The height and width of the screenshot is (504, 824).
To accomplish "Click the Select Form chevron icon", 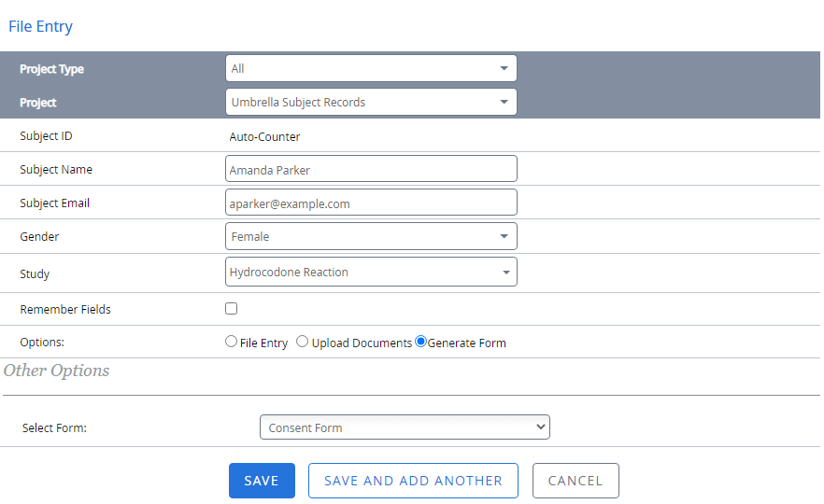I will click(x=540, y=427).
